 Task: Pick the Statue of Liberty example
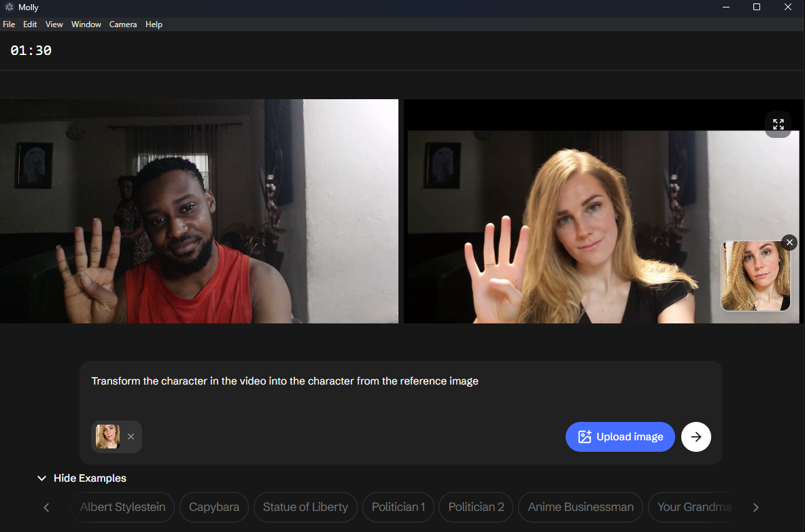(x=305, y=507)
